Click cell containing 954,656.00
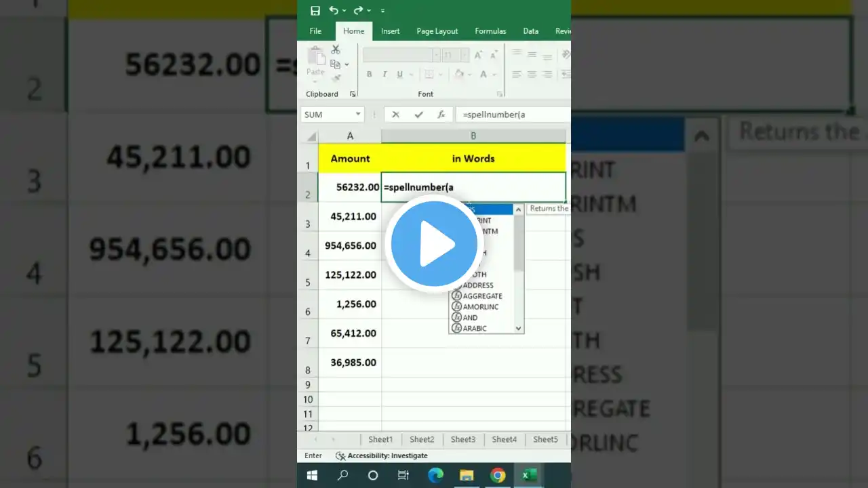868x488 pixels. [x=350, y=245]
